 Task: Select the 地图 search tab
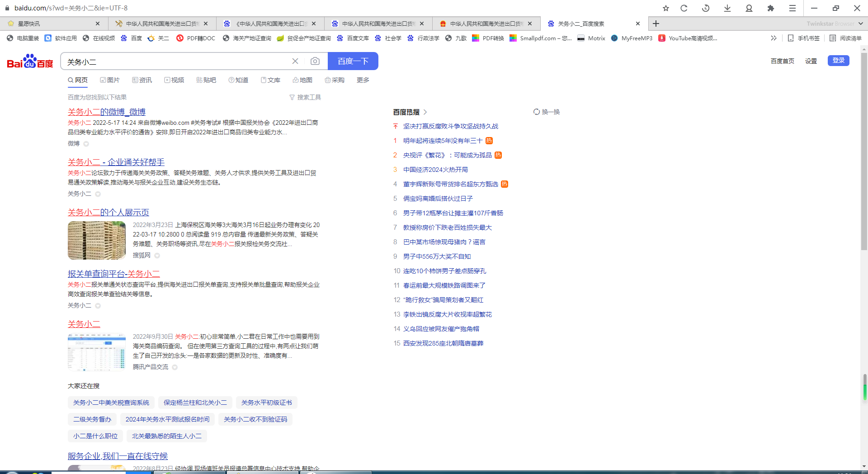302,80
